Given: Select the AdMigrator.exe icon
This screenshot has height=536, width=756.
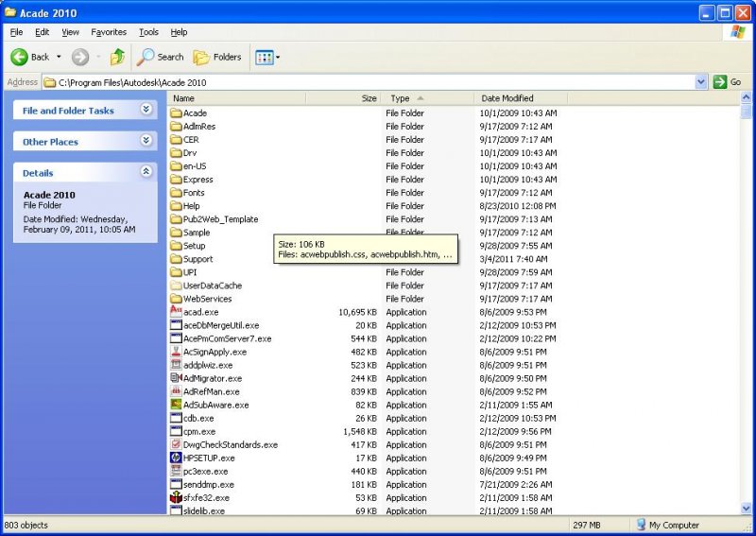Looking at the screenshot, I should point(176,378).
